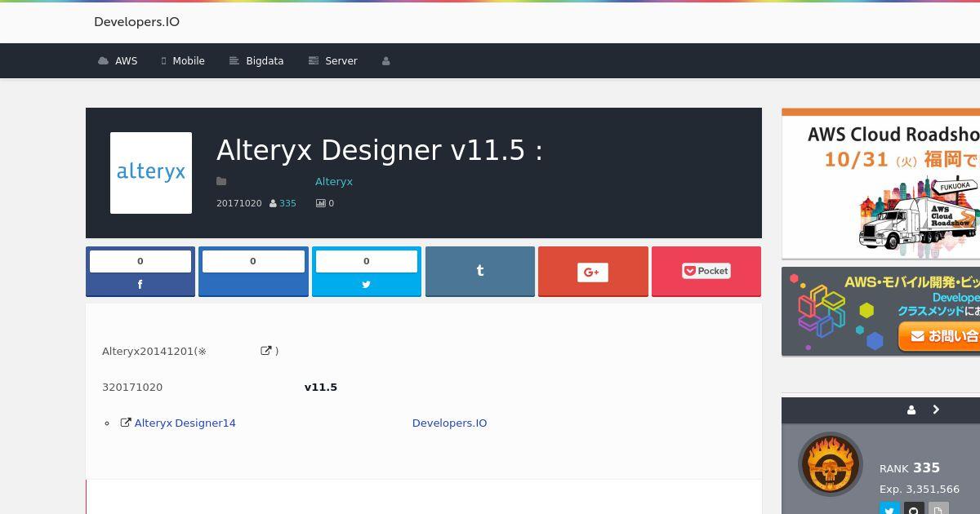Open author link 335 beside the date
The width and height of the screenshot is (980, 514).
click(287, 203)
